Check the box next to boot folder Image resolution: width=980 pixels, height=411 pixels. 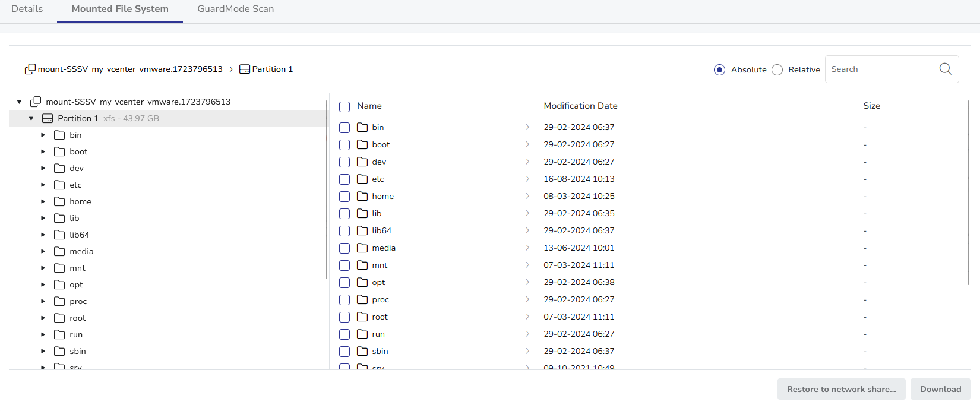click(344, 145)
